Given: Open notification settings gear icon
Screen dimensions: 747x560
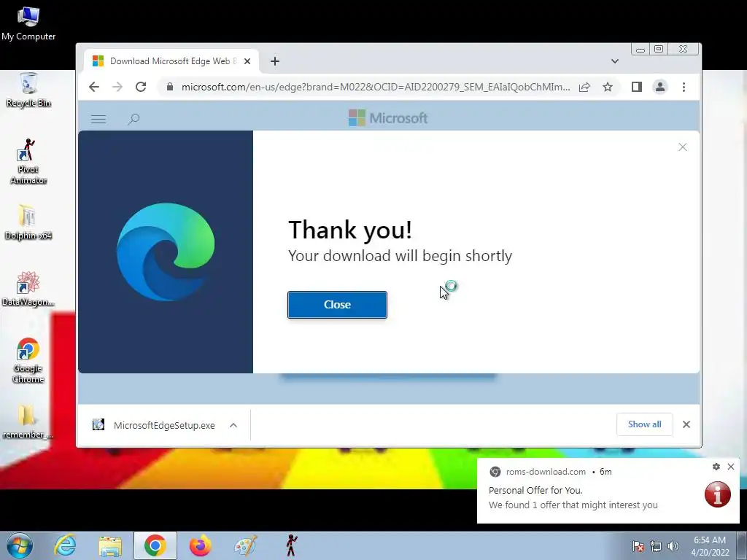Looking at the screenshot, I should 716,467.
